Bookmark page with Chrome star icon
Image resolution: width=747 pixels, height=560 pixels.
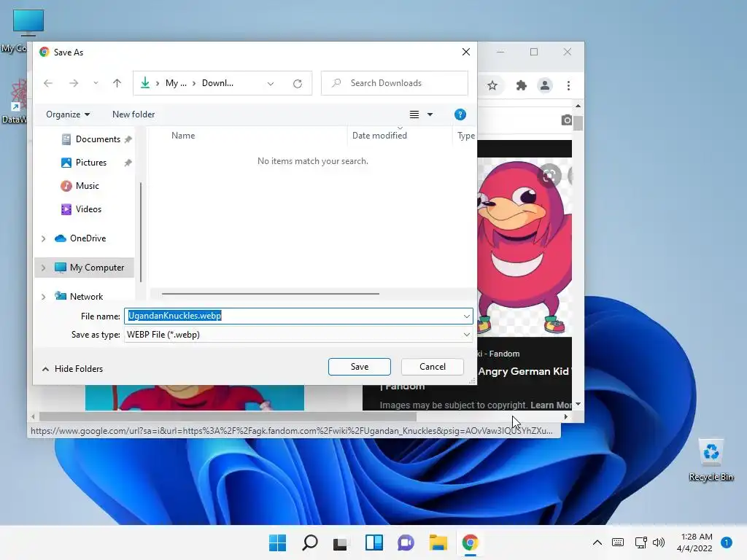point(492,86)
